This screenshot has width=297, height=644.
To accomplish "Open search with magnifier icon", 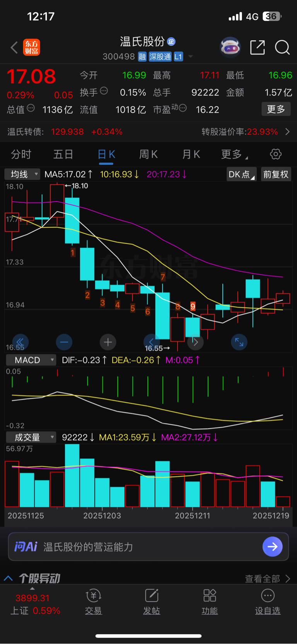I will coord(282,48).
